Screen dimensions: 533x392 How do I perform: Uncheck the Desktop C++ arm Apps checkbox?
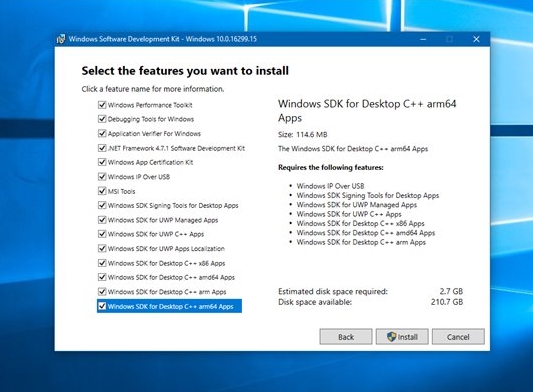coord(102,292)
